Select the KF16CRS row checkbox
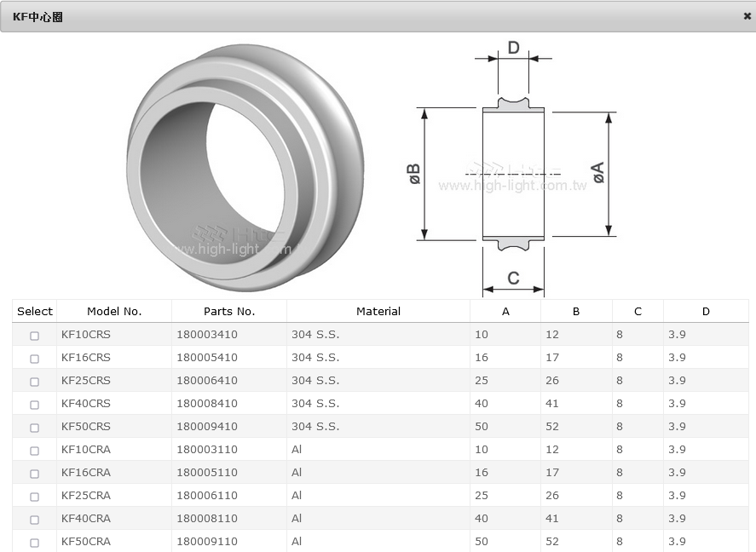The width and height of the screenshot is (756, 552). (34, 359)
